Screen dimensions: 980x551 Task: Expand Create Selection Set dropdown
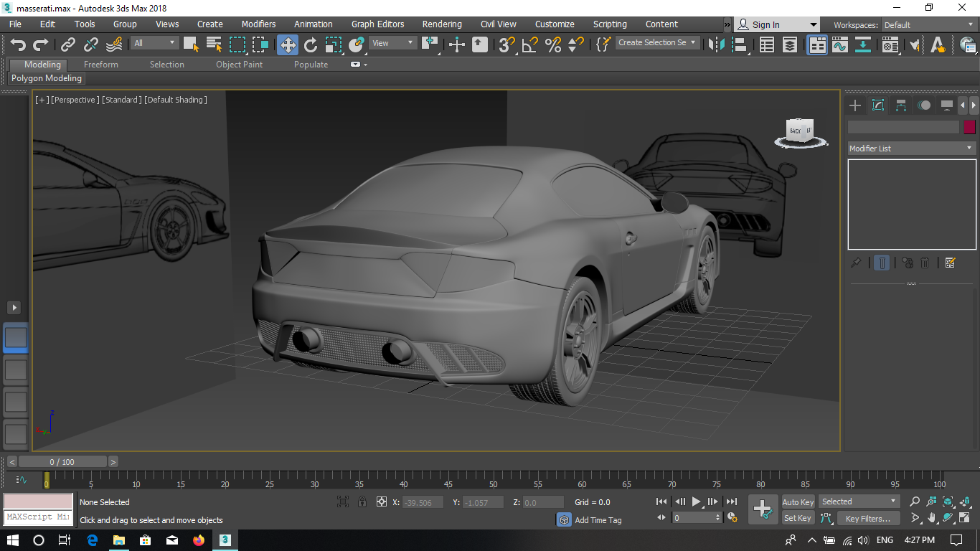(x=657, y=42)
